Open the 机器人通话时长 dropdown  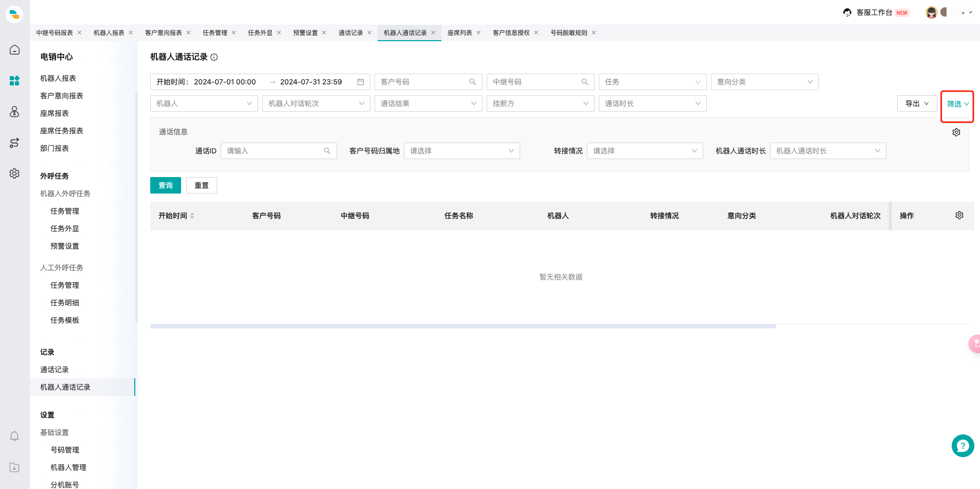click(x=828, y=151)
